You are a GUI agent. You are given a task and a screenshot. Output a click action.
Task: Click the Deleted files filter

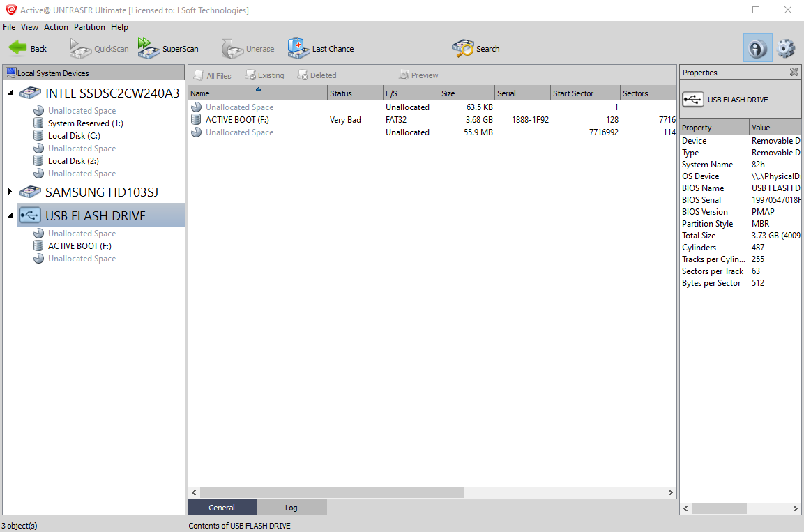tap(317, 75)
